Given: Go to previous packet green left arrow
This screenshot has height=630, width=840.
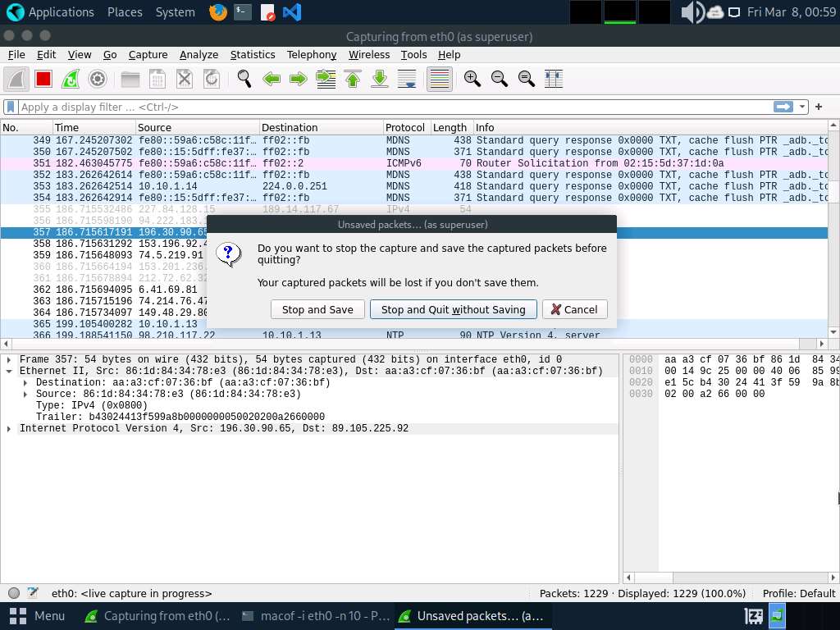Looking at the screenshot, I should (x=272, y=80).
